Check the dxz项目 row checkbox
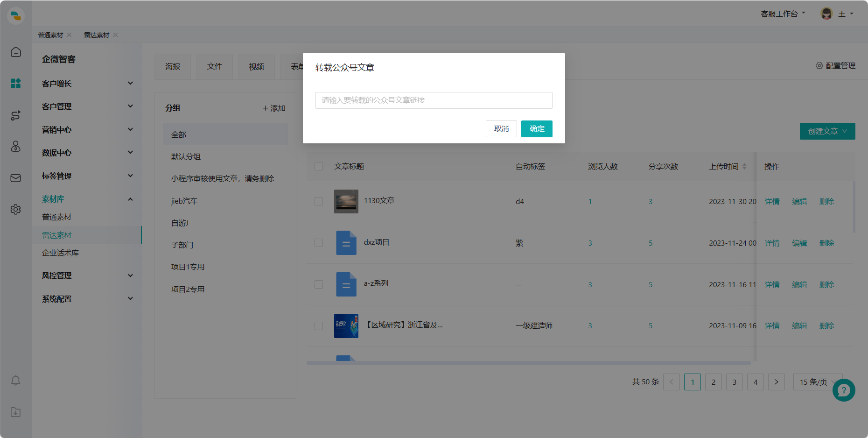Screen dimensions: 868x438 (x=319, y=243)
